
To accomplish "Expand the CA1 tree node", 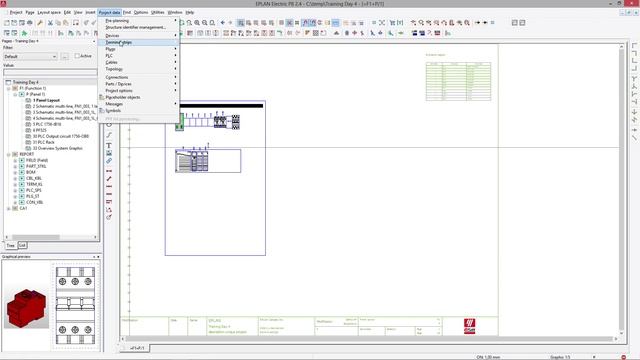I will point(9,208).
